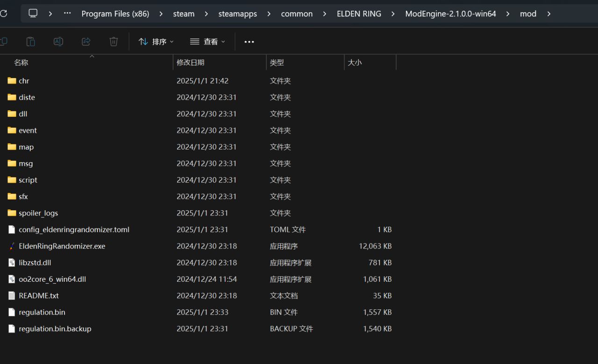This screenshot has height=364, width=598.
Task: Select the event folder icon
Action: pyautogui.click(x=12, y=130)
